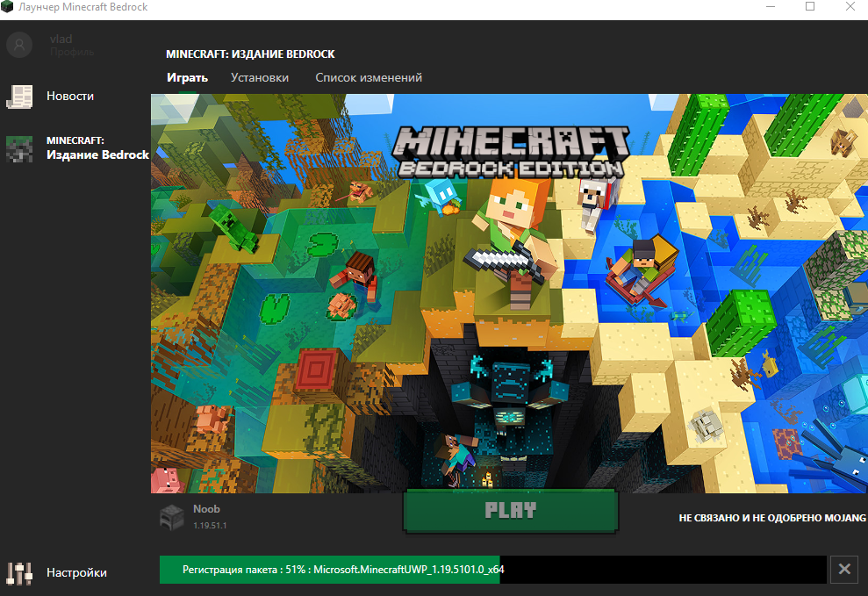
Task: Click the launcher app icon in title bar
Action: tap(7, 7)
